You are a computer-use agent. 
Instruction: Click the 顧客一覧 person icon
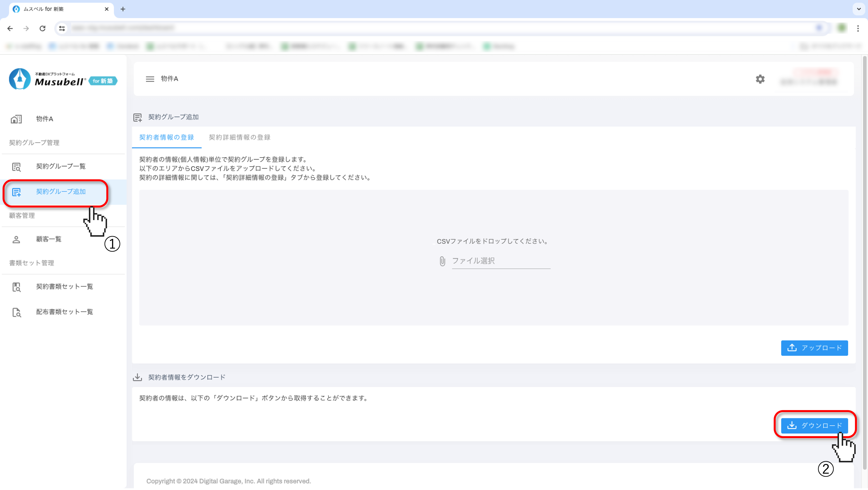pos(16,239)
